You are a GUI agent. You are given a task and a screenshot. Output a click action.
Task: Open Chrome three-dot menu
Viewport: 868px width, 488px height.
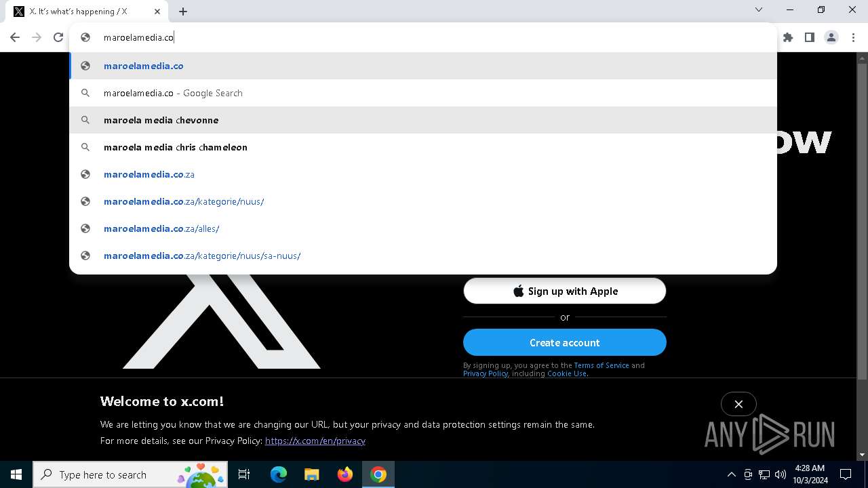[x=853, y=37]
